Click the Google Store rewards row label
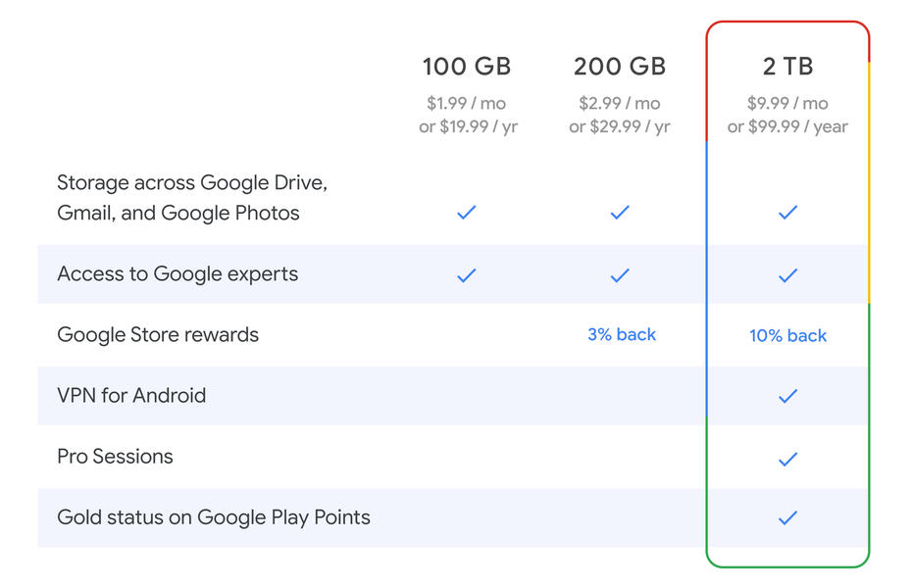The width and height of the screenshot is (912, 588). point(158,335)
